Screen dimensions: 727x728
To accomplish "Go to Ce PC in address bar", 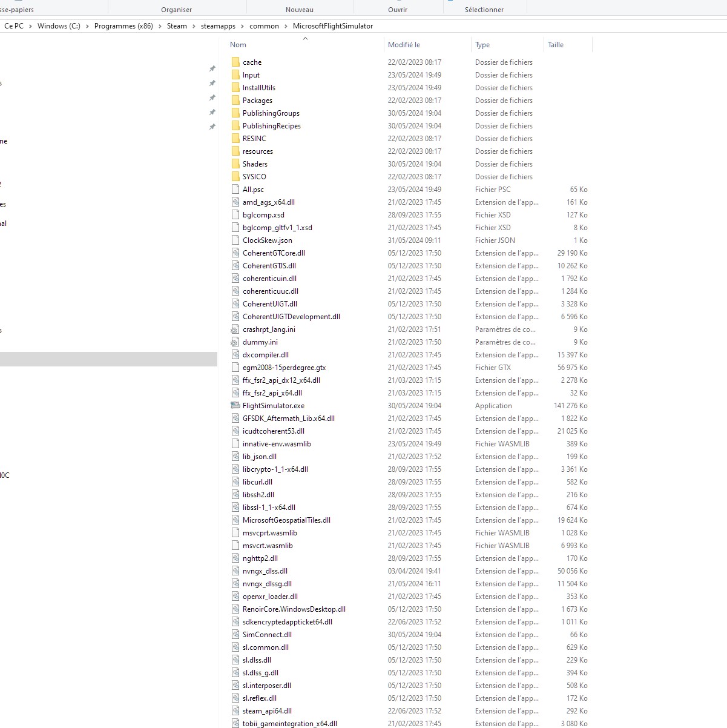I will pos(14,26).
